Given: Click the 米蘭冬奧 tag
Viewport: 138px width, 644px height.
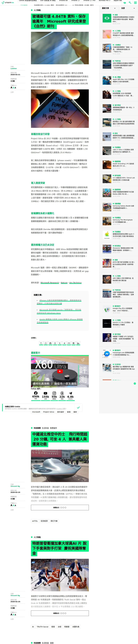Looking at the screenshot, I should [x=76, y=627].
